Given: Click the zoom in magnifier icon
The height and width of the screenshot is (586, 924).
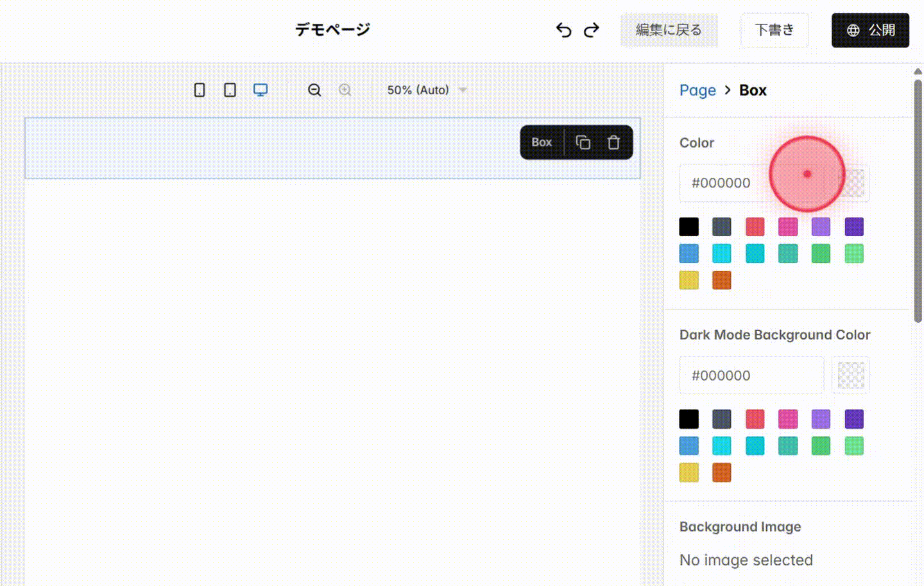Looking at the screenshot, I should click(x=345, y=90).
